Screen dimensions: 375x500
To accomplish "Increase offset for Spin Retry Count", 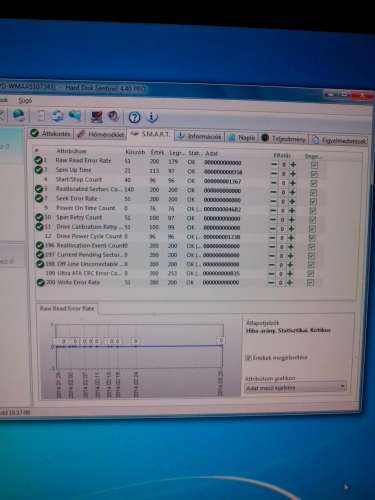I will click(292, 220).
